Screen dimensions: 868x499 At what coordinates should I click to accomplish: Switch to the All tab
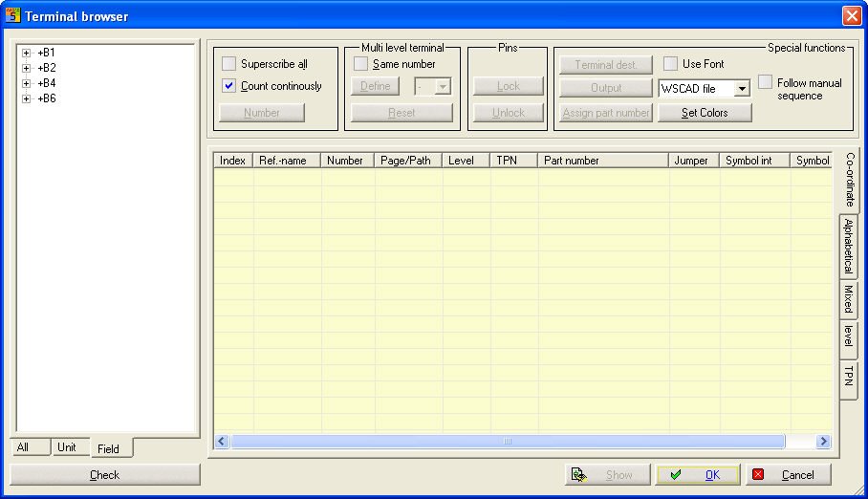(x=31, y=447)
